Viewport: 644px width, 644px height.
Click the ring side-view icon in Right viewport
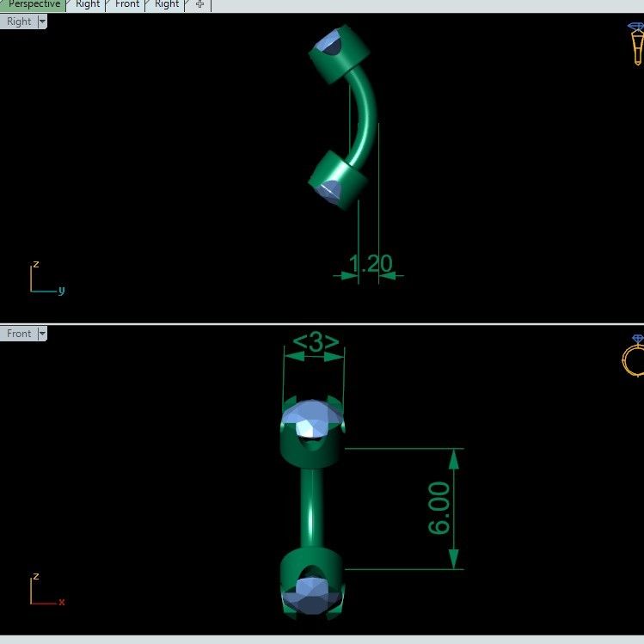636,44
